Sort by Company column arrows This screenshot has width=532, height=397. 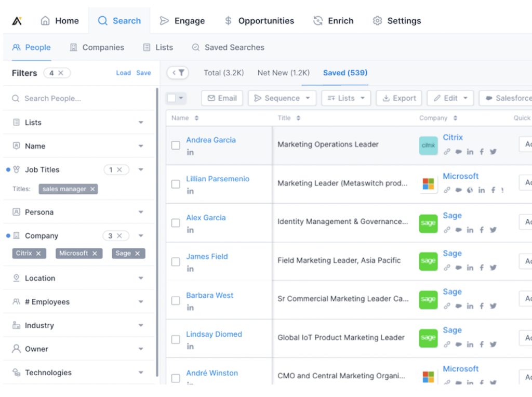point(455,118)
